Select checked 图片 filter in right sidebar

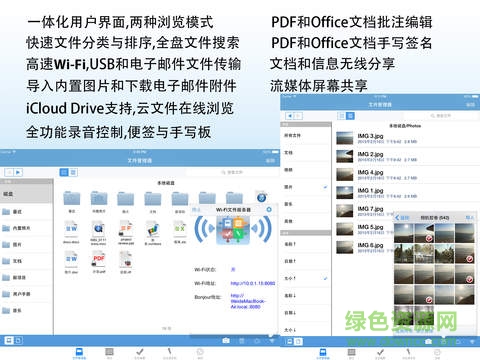[306, 187]
